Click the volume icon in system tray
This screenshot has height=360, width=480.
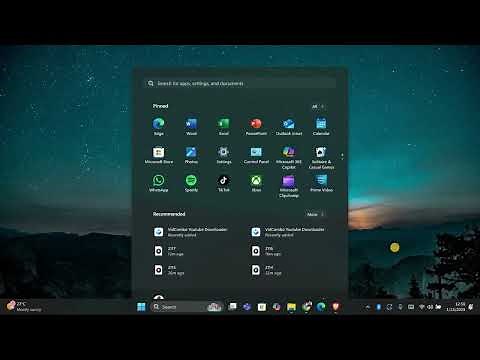click(430, 307)
